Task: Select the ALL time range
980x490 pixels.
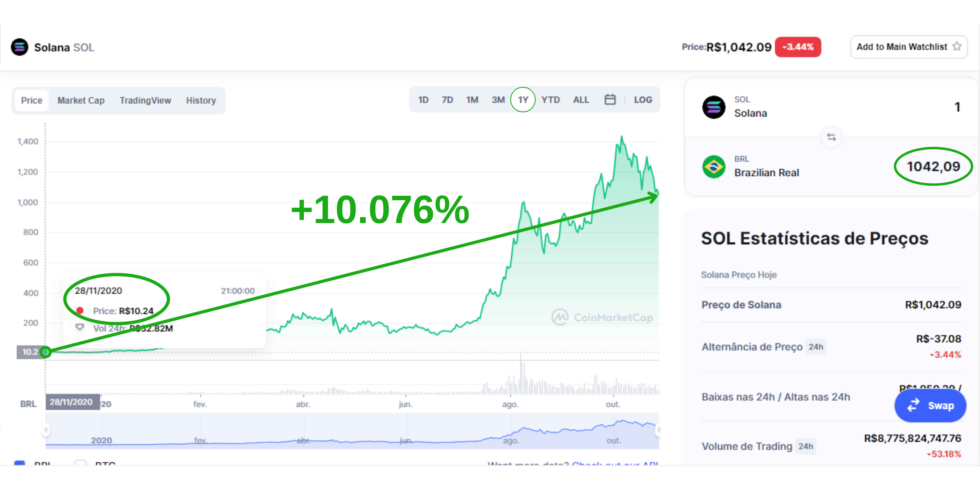Action: click(x=581, y=100)
